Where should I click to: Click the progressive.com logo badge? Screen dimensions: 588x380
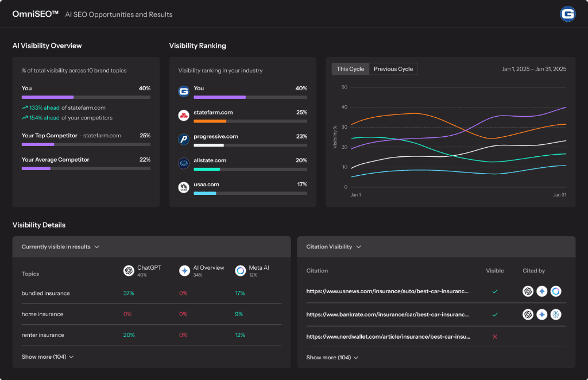tap(184, 139)
